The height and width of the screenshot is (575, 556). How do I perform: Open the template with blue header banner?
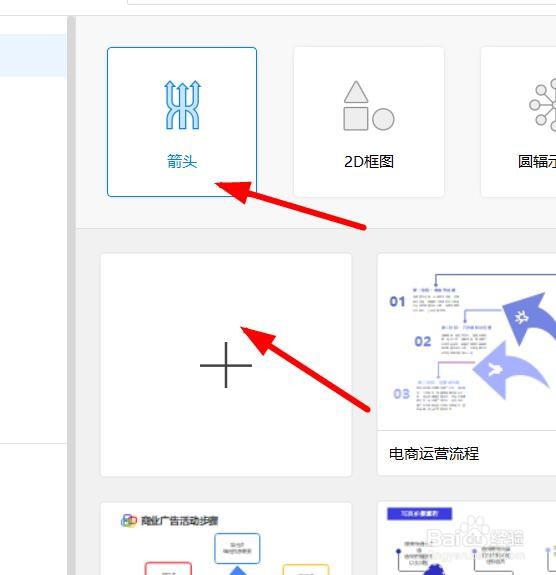467,539
